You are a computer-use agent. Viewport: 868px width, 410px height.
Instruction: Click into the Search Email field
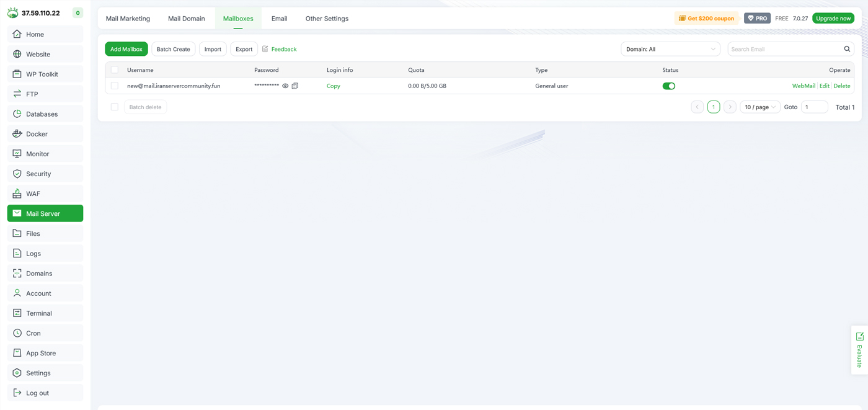pyautogui.click(x=784, y=49)
